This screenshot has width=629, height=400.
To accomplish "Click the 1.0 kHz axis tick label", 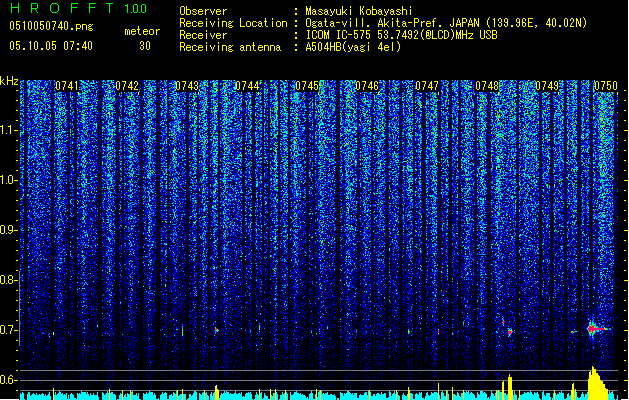I will click(x=8, y=180).
